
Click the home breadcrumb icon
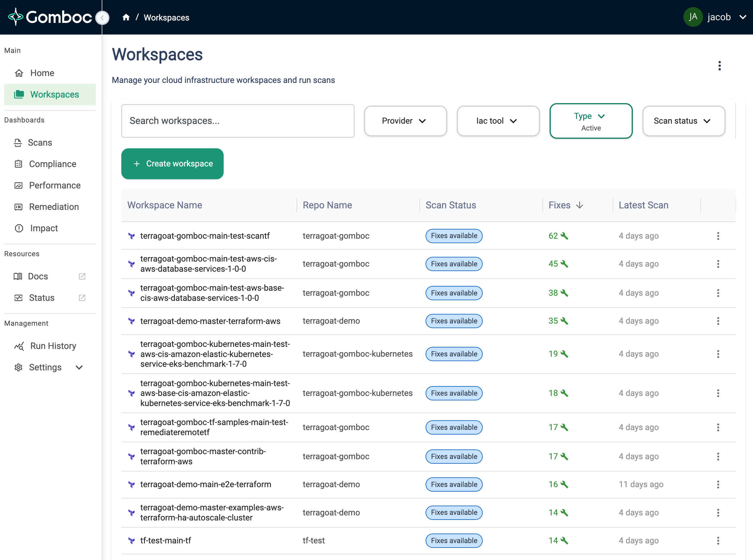(x=126, y=17)
